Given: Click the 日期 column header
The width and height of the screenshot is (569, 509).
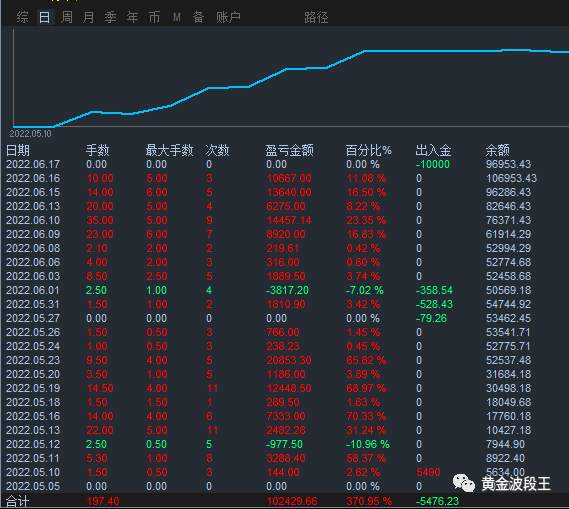Looking at the screenshot, I should coord(18,150).
